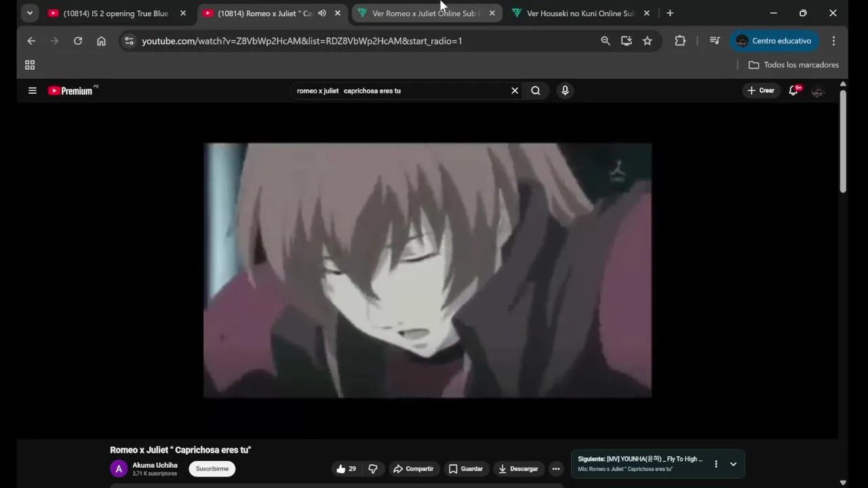Reload the current page
This screenshot has height=488, width=868.
tap(78, 41)
